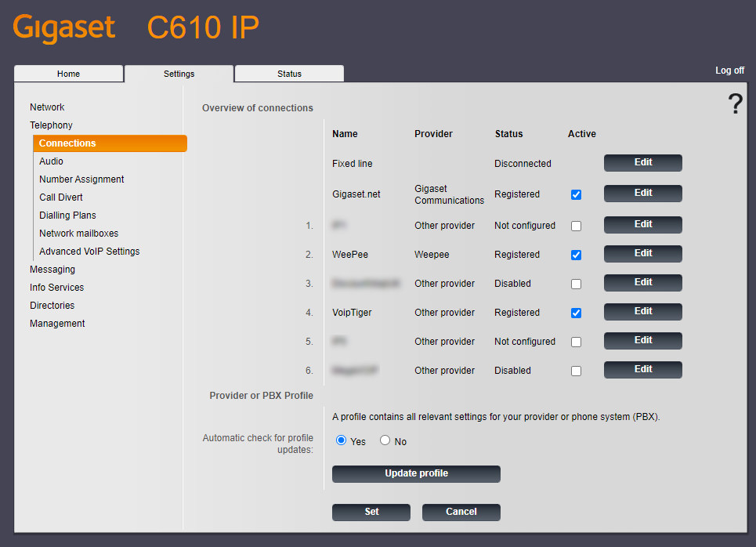Switch to the Home tab
756x547 pixels.
(68, 74)
